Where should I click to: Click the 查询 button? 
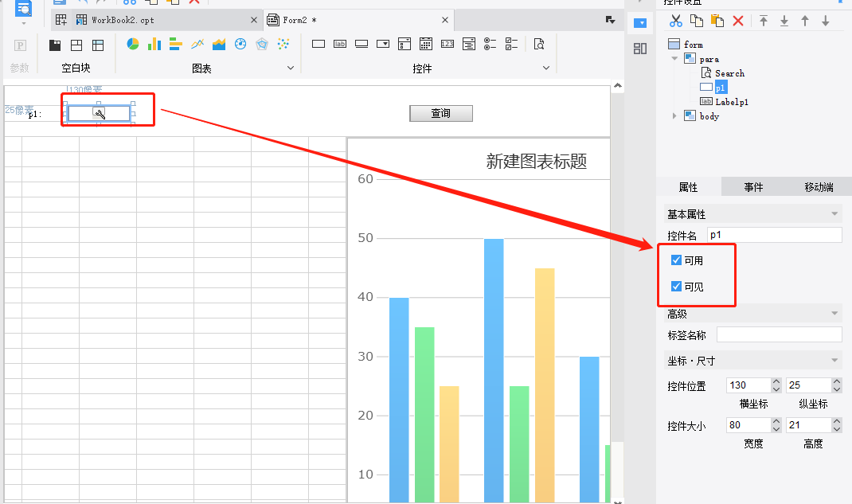(x=441, y=114)
